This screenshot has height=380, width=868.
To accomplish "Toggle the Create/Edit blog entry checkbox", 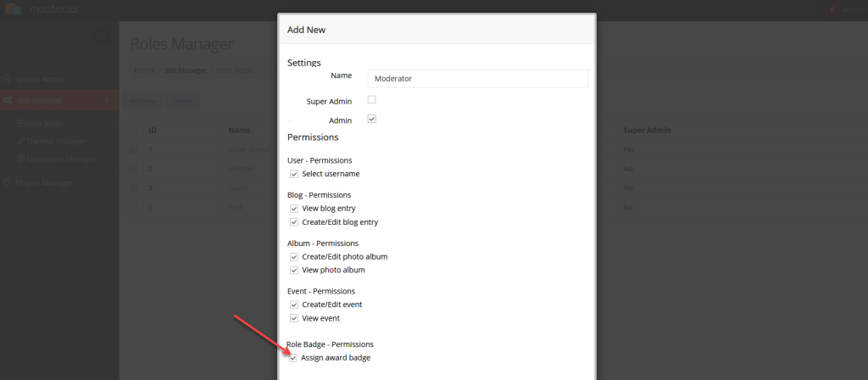I will [x=294, y=222].
